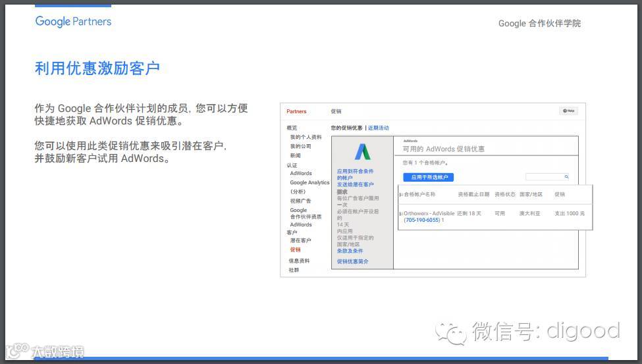Select the 您的促销优惠 tab

click(x=346, y=128)
